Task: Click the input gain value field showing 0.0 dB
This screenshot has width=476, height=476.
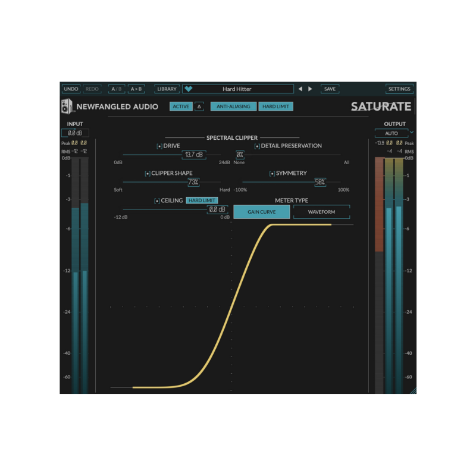Action: click(x=74, y=133)
